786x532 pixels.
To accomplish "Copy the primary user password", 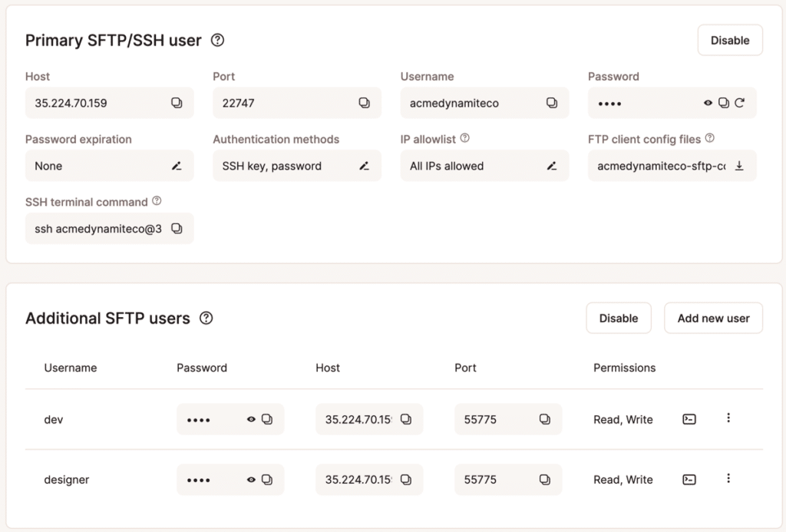I will [x=724, y=103].
